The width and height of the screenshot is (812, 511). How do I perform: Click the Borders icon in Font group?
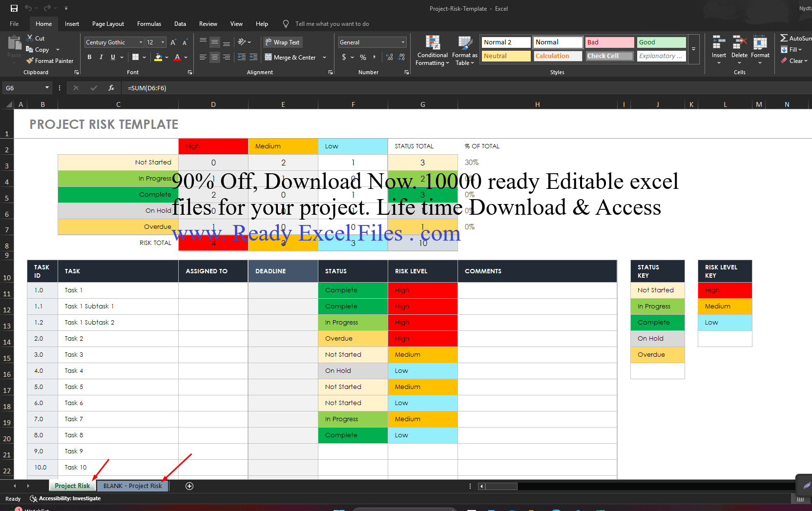tap(136, 57)
